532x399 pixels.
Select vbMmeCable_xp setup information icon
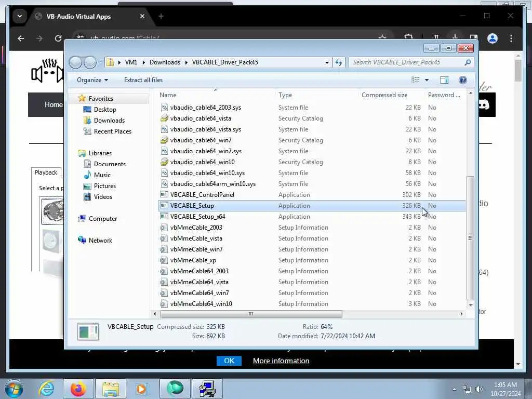164,260
